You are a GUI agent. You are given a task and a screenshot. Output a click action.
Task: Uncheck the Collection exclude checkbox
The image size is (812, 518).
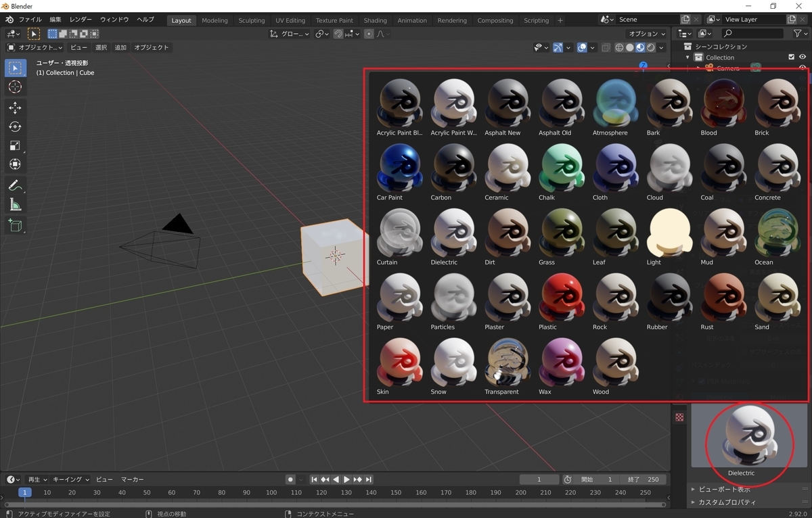click(791, 57)
